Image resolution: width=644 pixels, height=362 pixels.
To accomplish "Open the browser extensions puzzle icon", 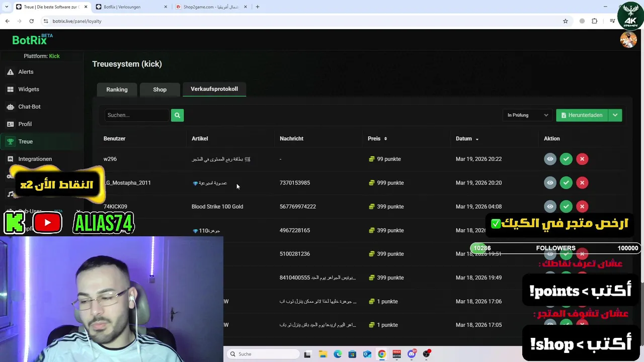I will point(595,21).
